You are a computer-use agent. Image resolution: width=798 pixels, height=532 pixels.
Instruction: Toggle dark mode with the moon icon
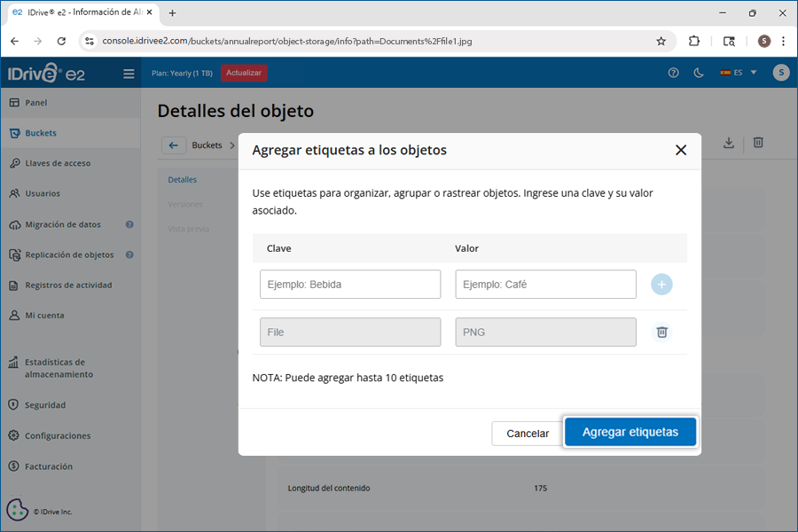pyautogui.click(x=698, y=73)
